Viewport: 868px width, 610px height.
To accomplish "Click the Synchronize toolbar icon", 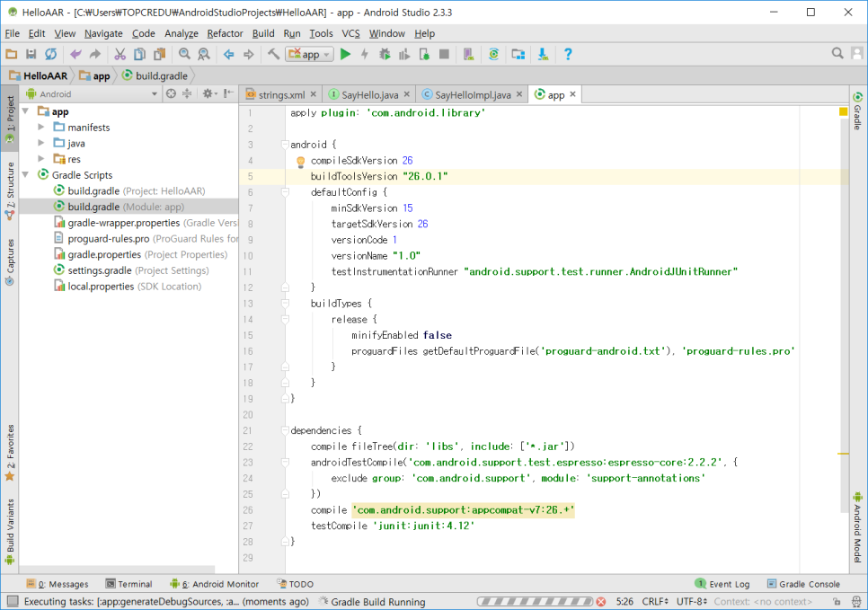I will [51, 54].
